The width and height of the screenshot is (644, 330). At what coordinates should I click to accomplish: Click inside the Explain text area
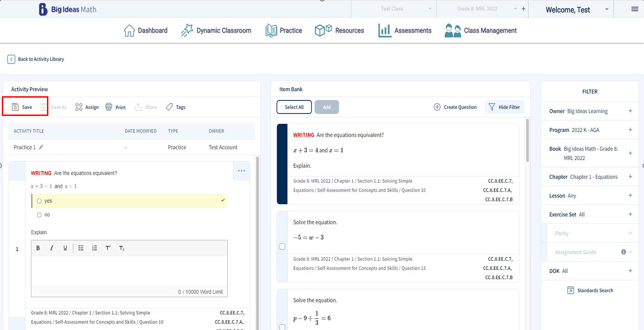129,271
